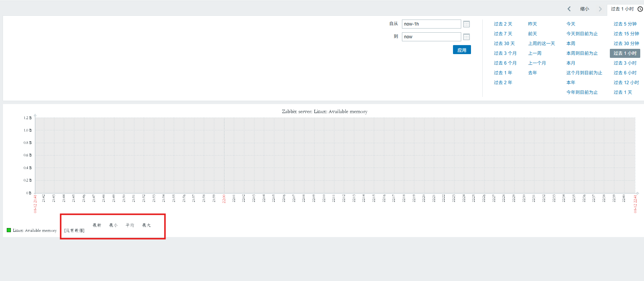644x281 pixels.
Task: Choose 去年 range
Action: click(x=533, y=73)
